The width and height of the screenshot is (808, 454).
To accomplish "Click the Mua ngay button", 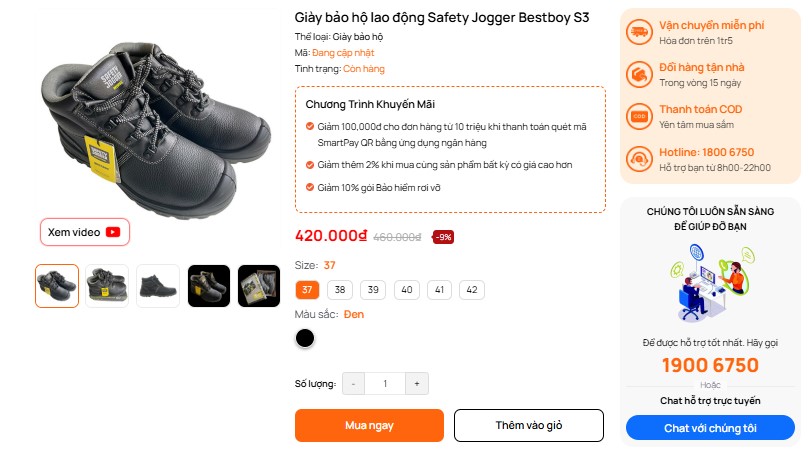I will [369, 425].
